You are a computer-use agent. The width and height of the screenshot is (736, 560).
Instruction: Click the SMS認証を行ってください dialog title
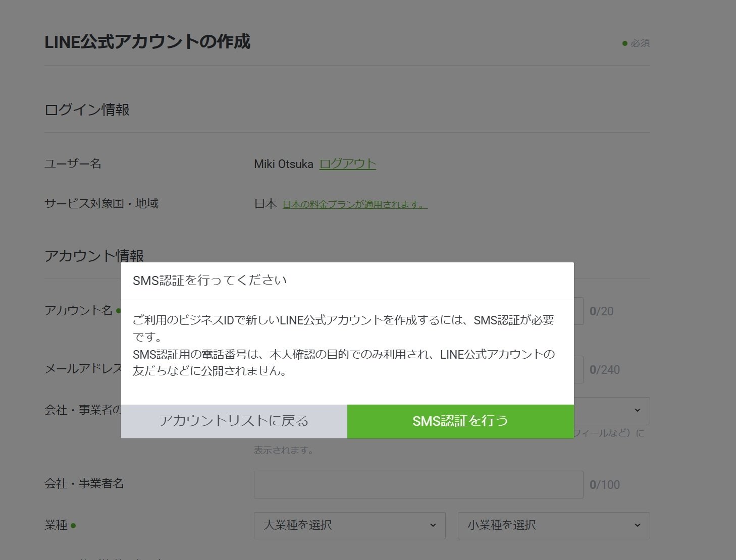pyautogui.click(x=211, y=279)
